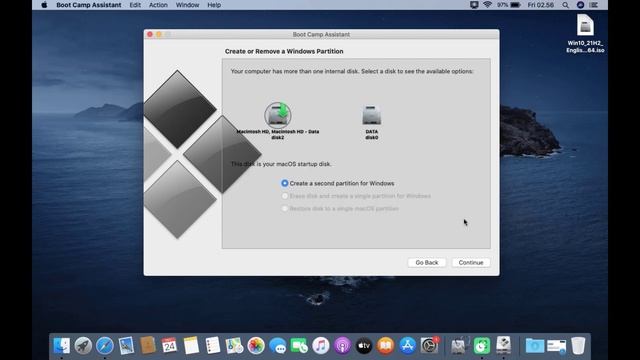Activate Siri from the menu bar
The image size is (640, 360).
pyautogui.click(x=580, y=5)
